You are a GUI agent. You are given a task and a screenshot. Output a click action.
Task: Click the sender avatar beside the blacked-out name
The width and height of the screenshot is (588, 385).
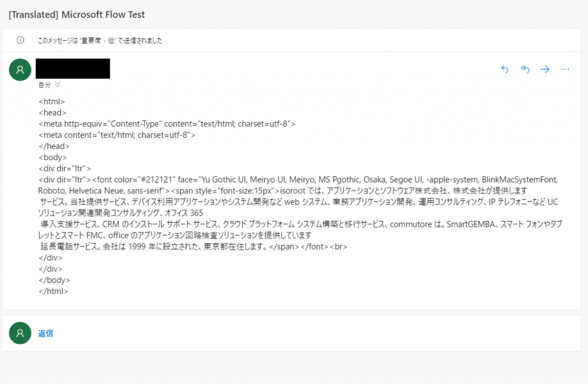tap(20, 70)
